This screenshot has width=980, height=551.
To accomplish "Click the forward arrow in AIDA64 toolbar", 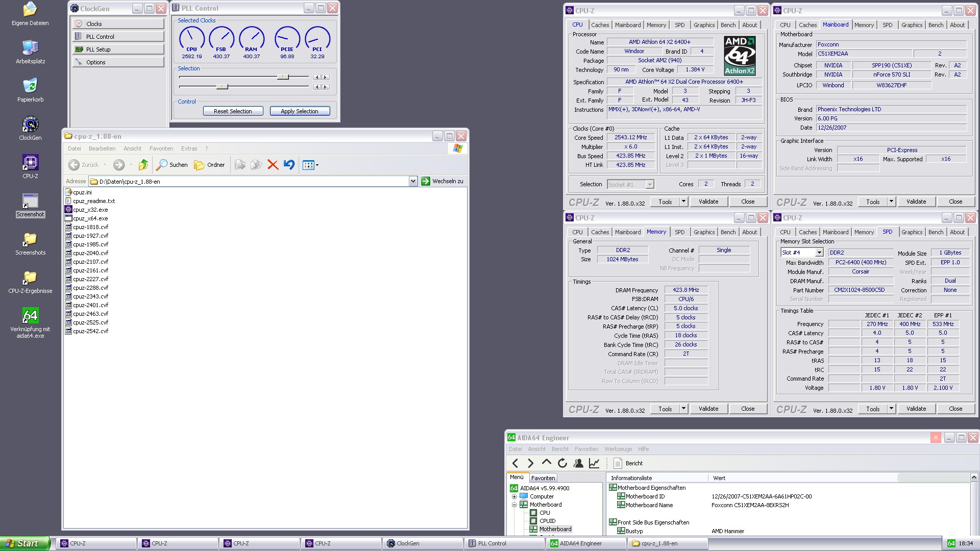I will [x=530, y=463].
